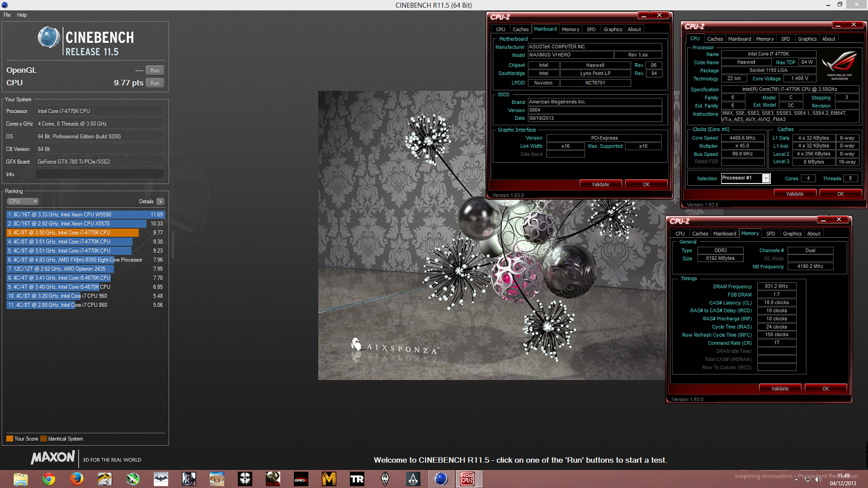This screenshot has height=488, width=868.
Task: Open the Help menu in Cinebench
Action: tap(22, 15)
